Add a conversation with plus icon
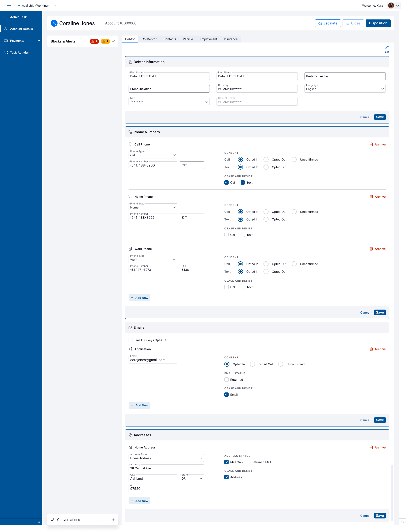 tap(113, 520)
